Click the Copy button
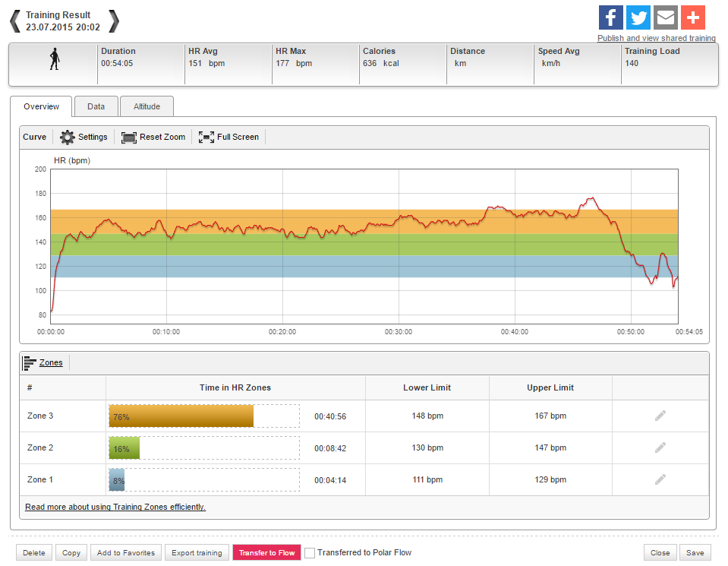The image size is (728, 566). (x=71, y=552)
